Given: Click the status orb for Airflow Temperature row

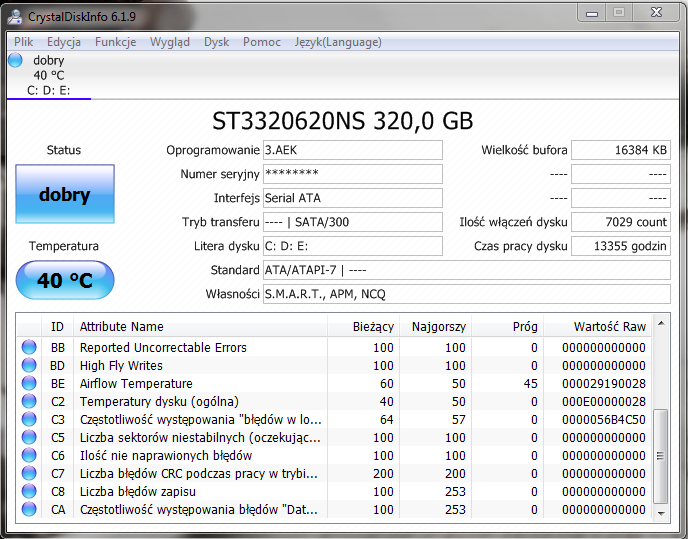Looking at the screenshot, I should (29, 384).
